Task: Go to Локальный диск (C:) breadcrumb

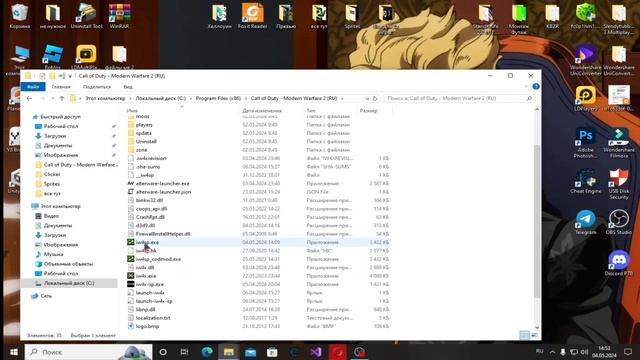Action: pos(161,98)
